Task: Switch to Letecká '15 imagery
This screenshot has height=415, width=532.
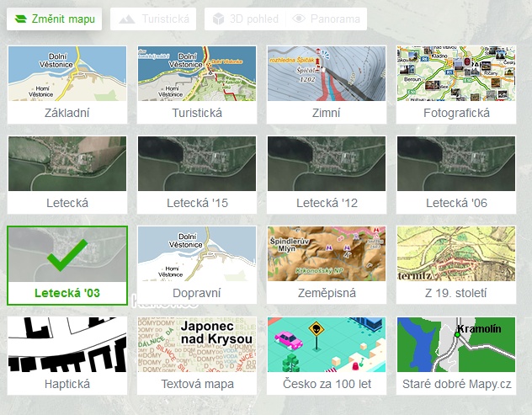Action: coord(197,174)
